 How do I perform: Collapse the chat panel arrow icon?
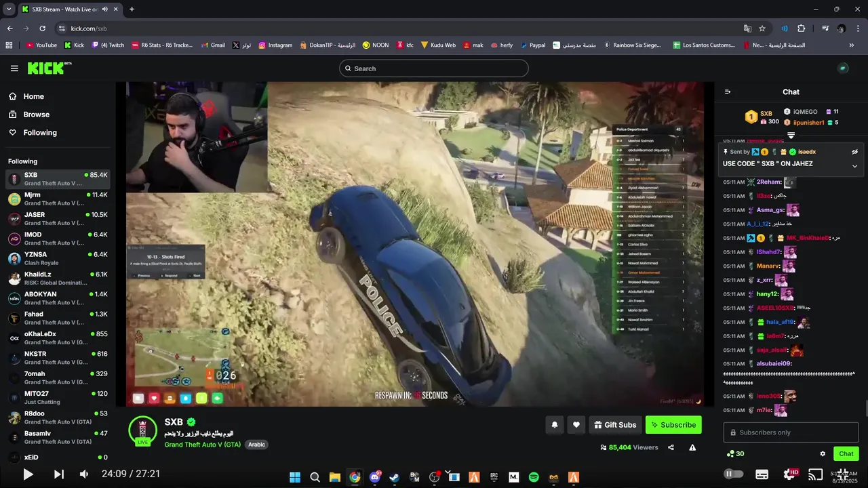point(728,92)
